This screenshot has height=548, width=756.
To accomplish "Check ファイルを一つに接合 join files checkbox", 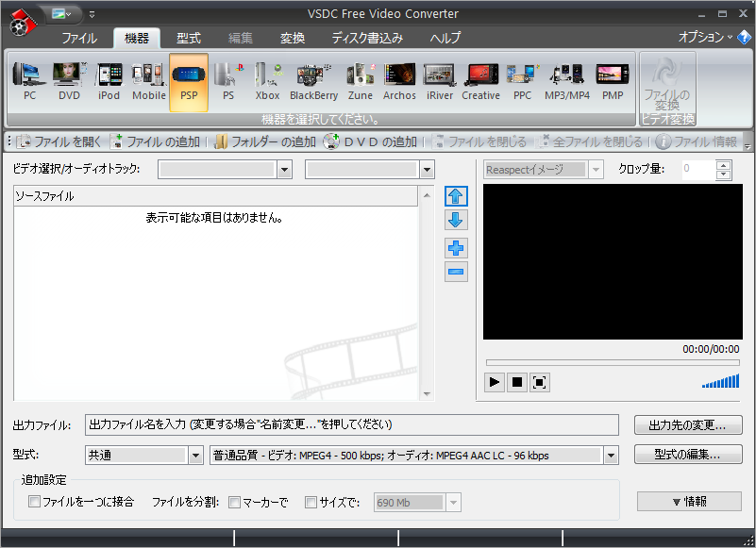I will pos(34,502).
